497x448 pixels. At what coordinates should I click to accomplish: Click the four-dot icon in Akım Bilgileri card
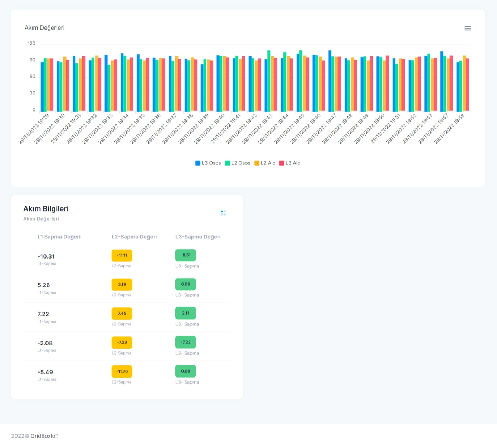(223, 213)
